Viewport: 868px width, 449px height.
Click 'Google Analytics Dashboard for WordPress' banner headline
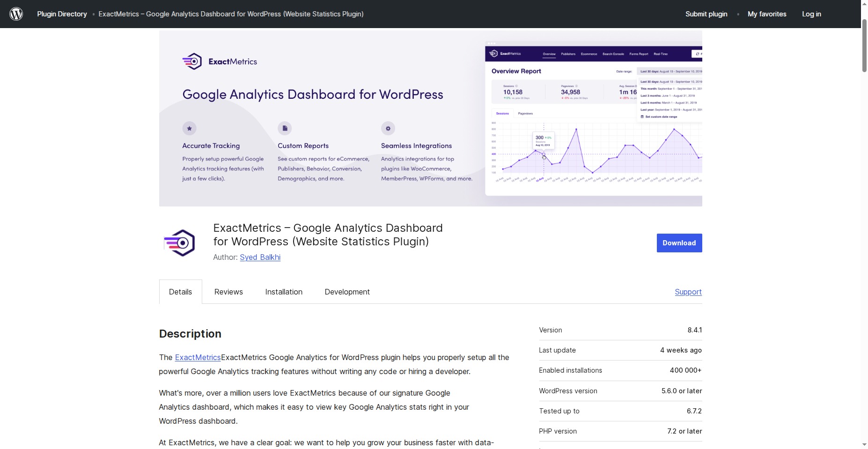coord(313,95)
